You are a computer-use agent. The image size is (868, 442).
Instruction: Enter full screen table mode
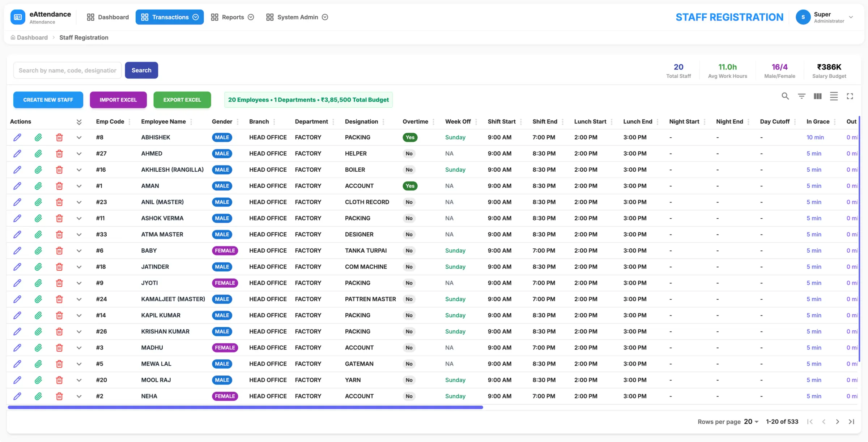click(850, 96)
